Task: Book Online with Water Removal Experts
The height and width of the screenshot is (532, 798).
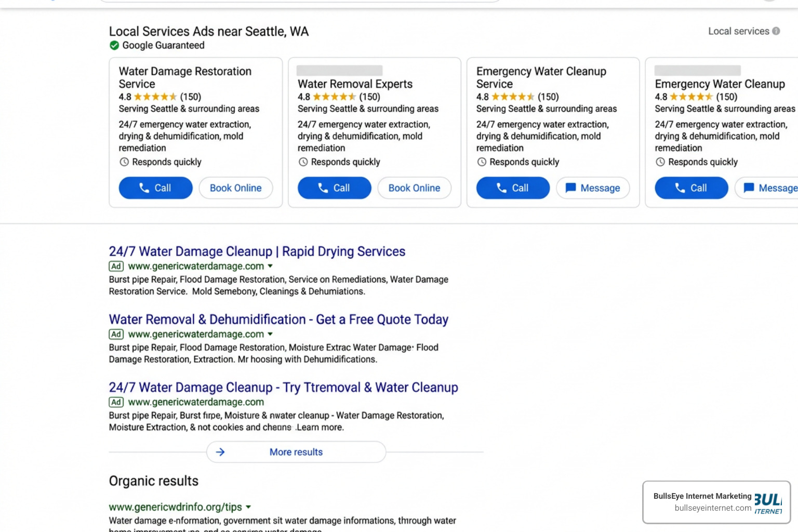Action: click(415, 188)
